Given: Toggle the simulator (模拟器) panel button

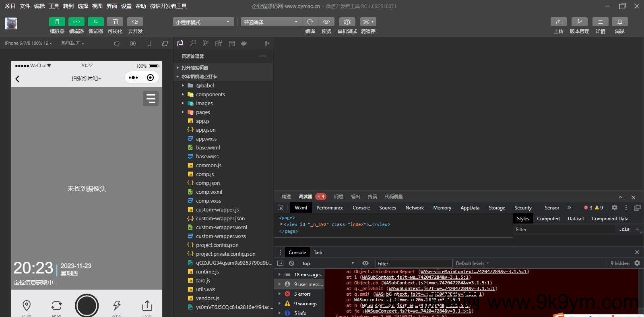Looking at the screenshot, I should click(57, 22).
